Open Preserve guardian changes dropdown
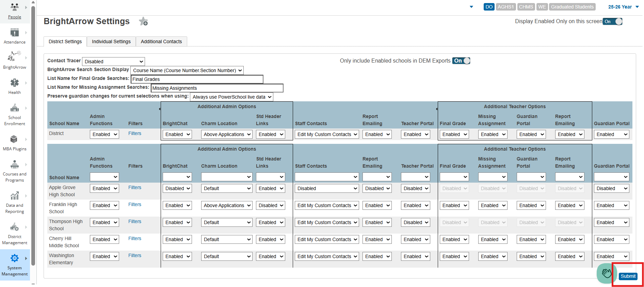 click(231, 97)
